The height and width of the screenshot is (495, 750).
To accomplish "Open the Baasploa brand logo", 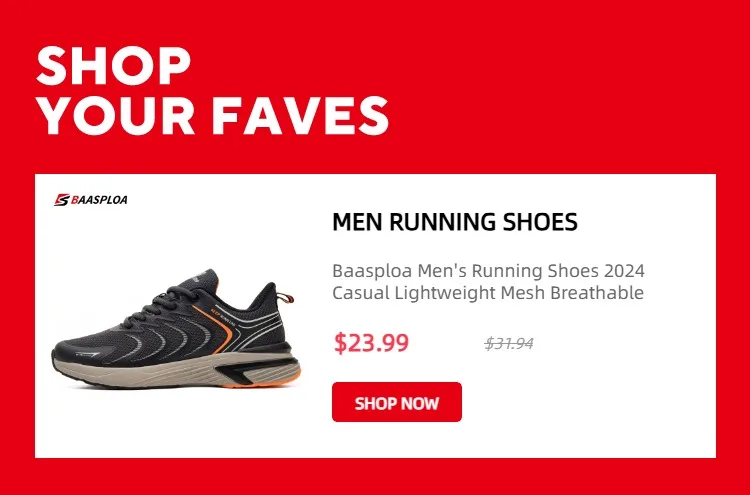I will [x=91, y=200].
